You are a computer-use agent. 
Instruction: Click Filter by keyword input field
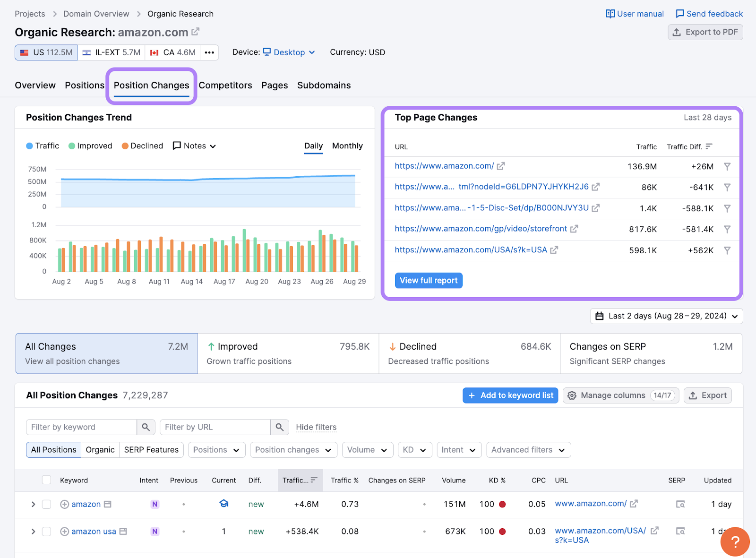tap(81, 427)
